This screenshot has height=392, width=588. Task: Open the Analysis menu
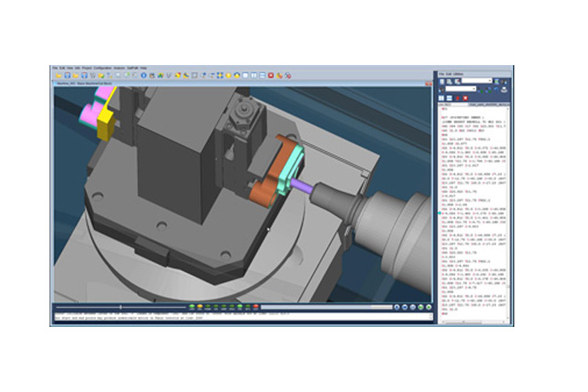pos(119,68)
